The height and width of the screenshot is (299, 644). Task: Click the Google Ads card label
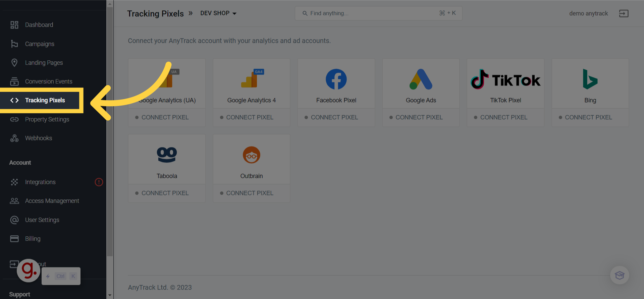[x=421, y=100]
